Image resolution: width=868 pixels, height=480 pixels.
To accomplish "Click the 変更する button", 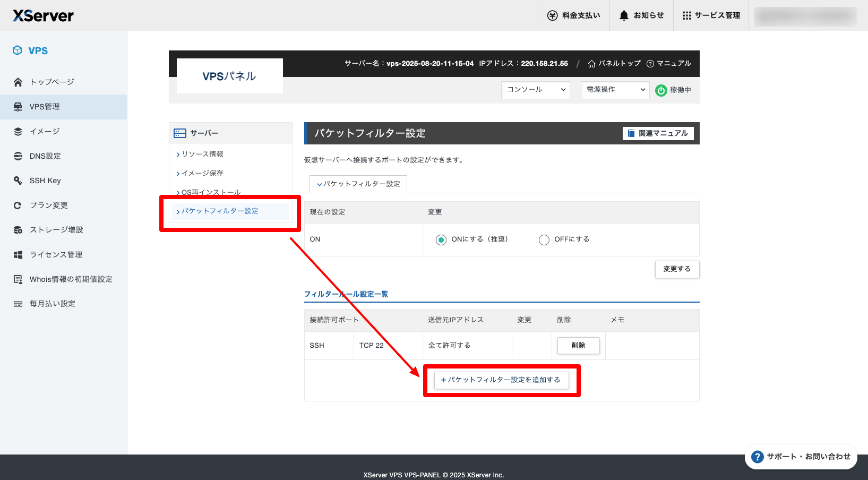I will pyautogui.click(x=677, y=269).
